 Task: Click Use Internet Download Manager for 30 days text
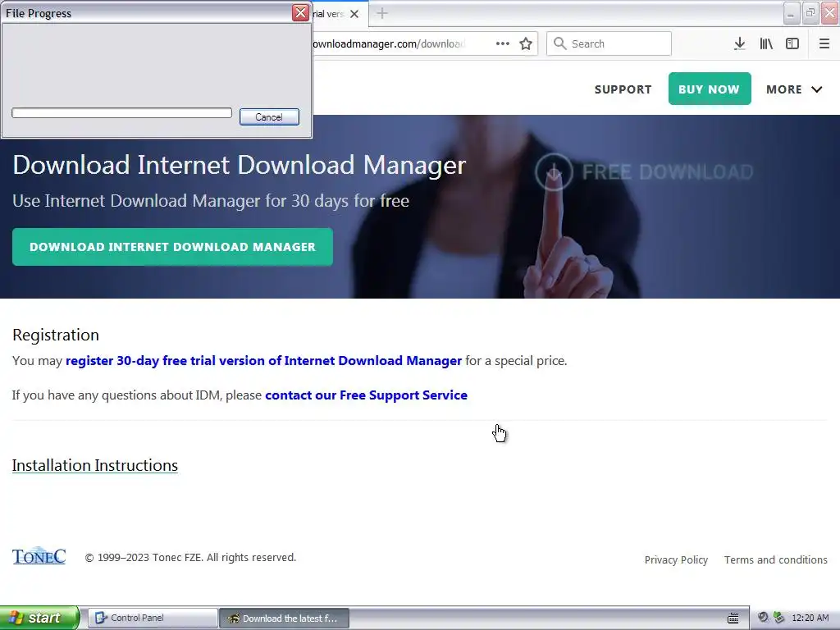click(211, 201)
